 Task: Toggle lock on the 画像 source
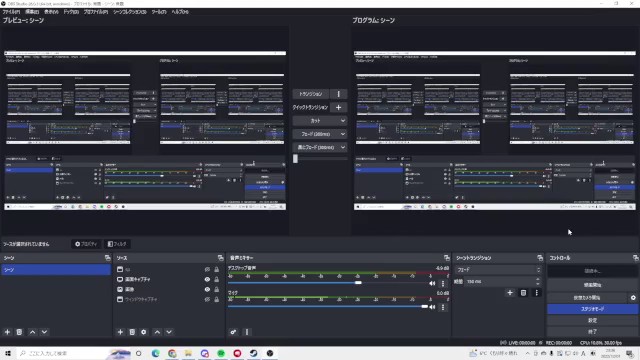tap(217, 289)
